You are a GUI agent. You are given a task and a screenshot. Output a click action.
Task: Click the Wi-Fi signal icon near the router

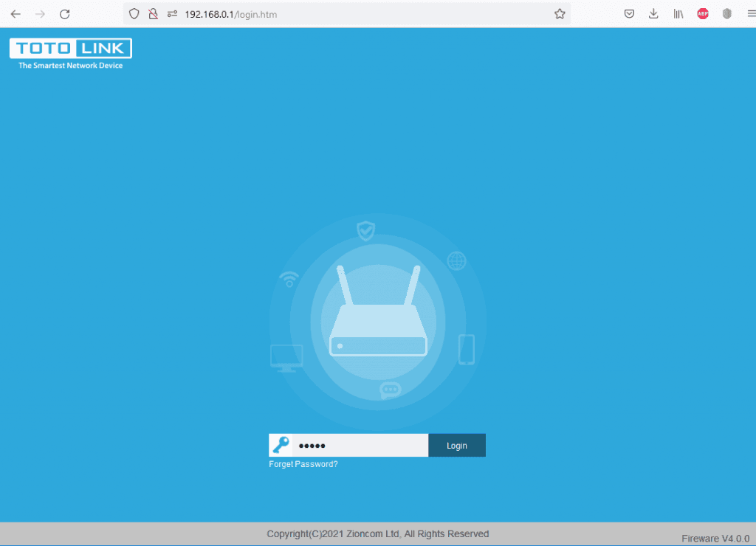(x=289, y=279)
